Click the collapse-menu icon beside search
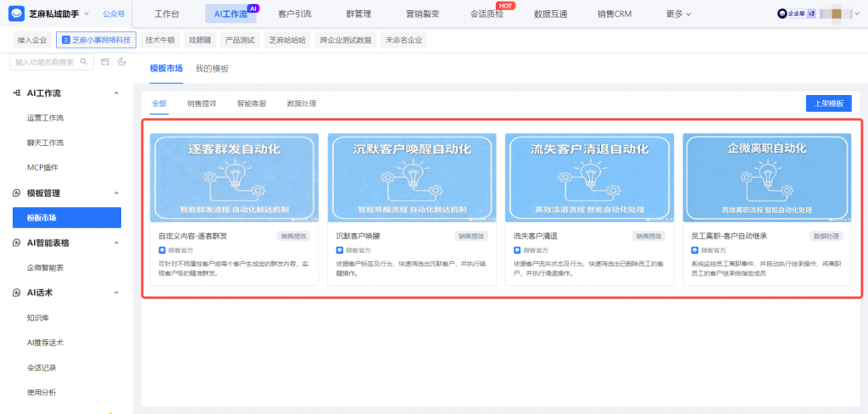Screen dimensions: 868x414 tap(105, 62)
